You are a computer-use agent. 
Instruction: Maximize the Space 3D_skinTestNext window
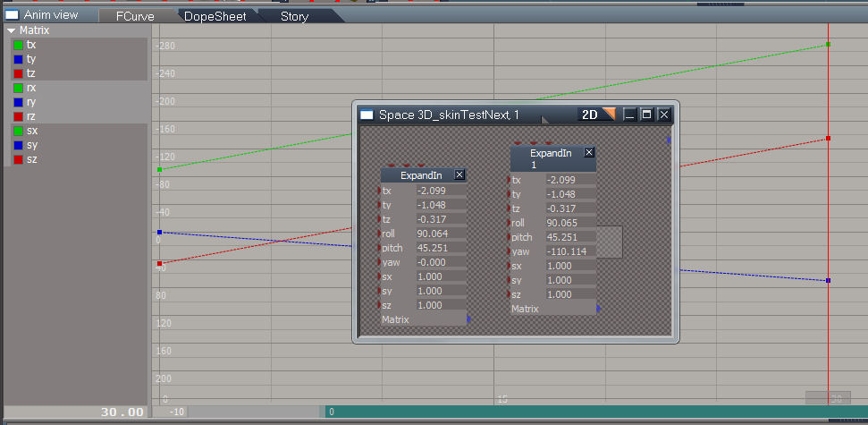646,115
